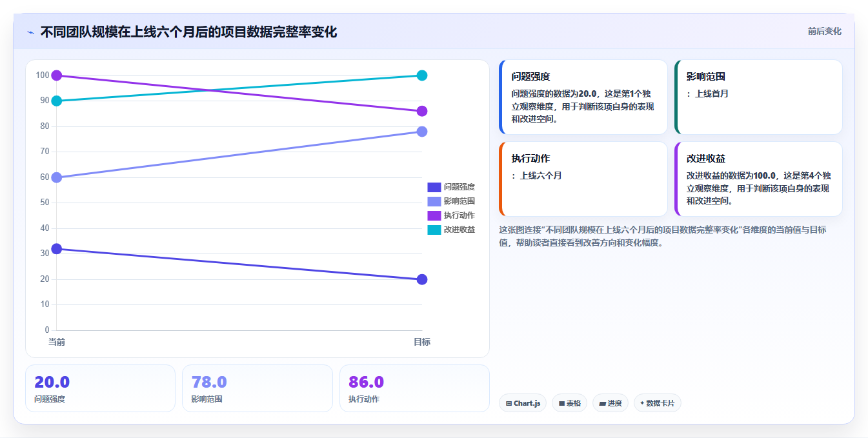868x438 pixels.
Task: Click the 86.0 执行动作 stat card
Action: pos(414,388)
